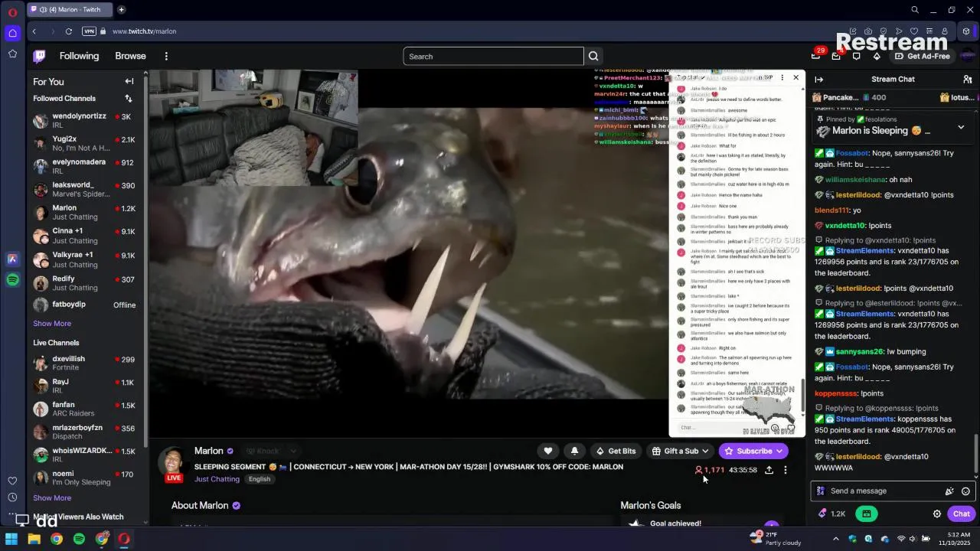Click the green claim bonus button
Screen dimensions: 980x551
point(867,514)
